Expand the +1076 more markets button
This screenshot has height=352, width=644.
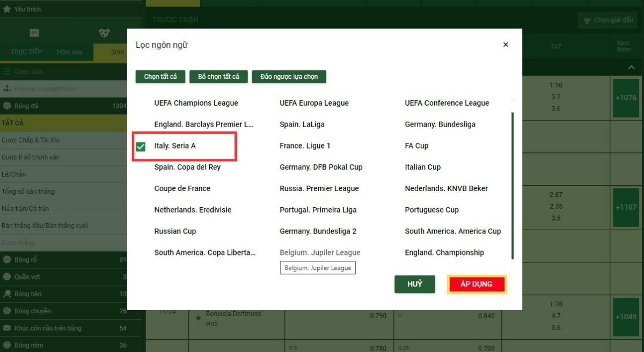626,98
